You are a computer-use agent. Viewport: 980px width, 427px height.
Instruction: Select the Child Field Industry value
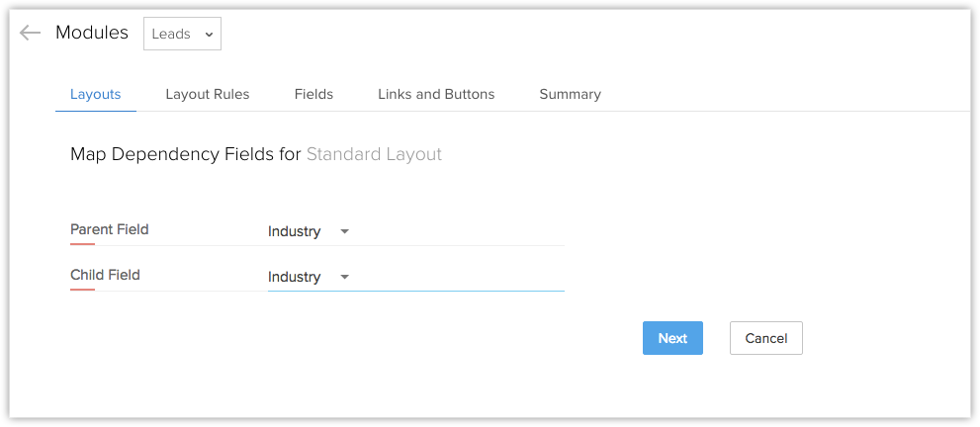pyautogui.click(x=295, y=277)
